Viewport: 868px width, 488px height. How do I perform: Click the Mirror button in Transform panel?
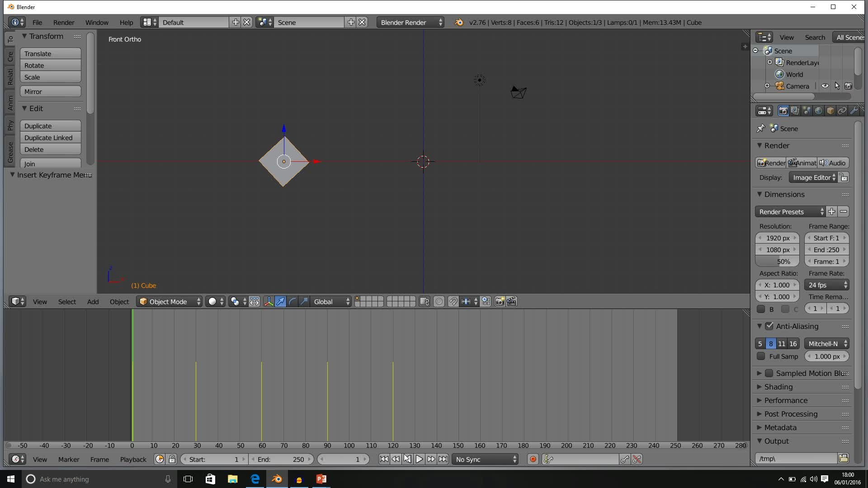tap(50, 92)
